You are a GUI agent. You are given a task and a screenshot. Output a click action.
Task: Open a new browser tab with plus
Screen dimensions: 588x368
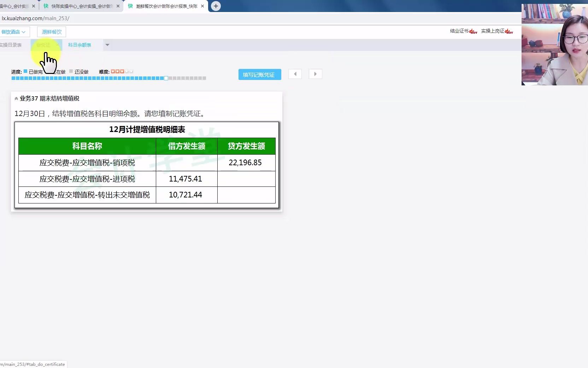216,6
